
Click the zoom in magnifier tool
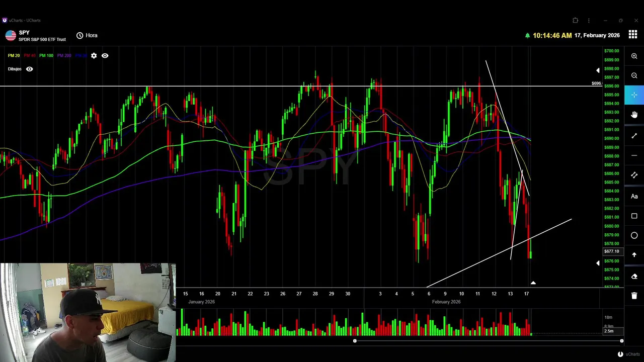click(634, 56)
